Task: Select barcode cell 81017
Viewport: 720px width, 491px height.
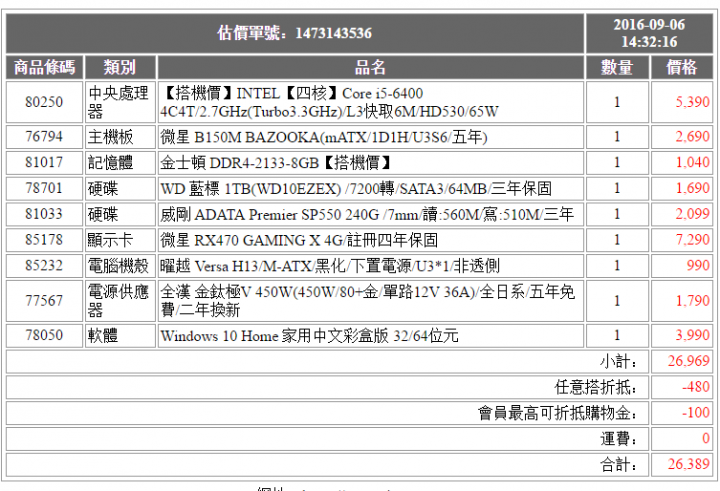Action: [x=44, y=163]
